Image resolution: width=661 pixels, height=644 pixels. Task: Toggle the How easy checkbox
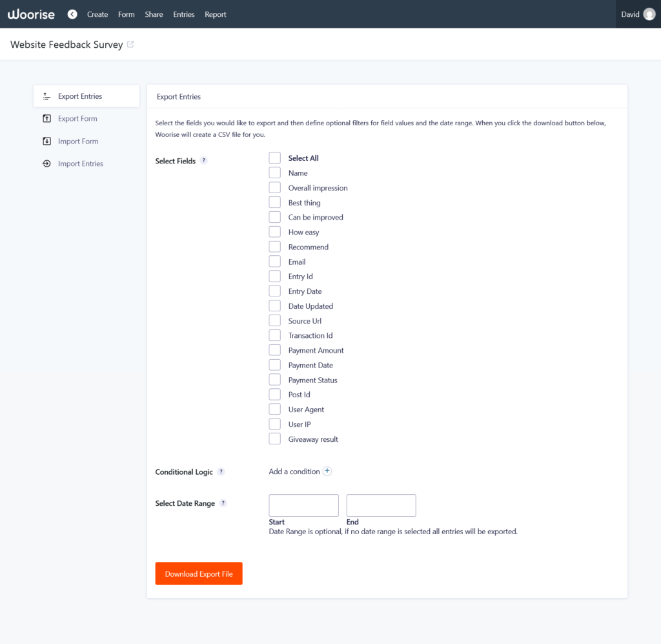(275, 232)
